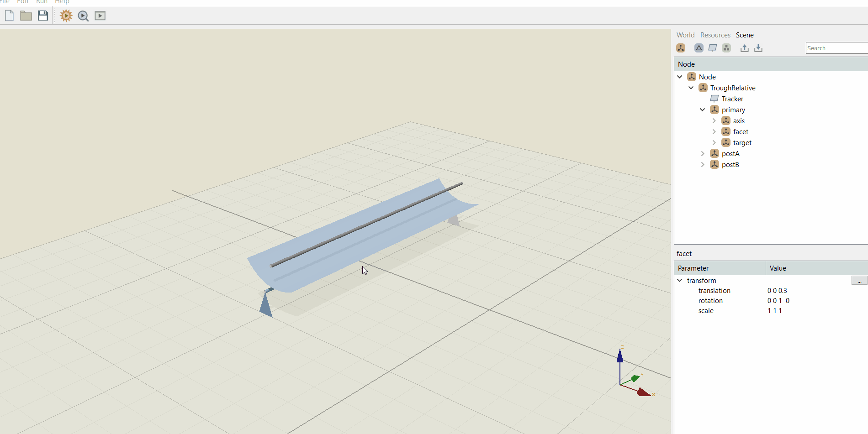
Task: Select the Scene tab
Action: point(745,35)
